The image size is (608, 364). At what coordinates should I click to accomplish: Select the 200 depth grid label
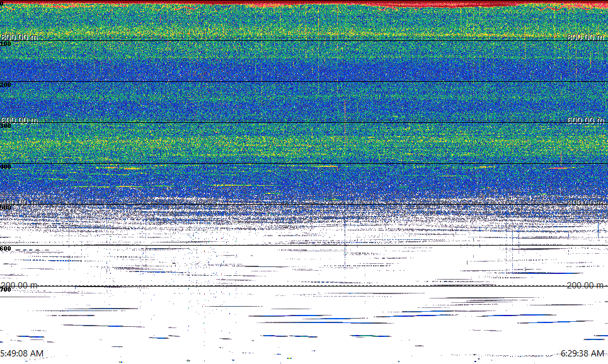click(6, 85)
